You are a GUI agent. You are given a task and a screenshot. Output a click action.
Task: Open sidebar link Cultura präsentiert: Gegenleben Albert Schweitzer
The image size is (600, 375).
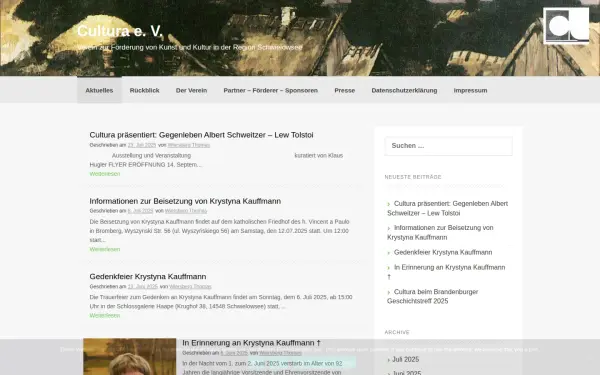[x=448, y=208]
